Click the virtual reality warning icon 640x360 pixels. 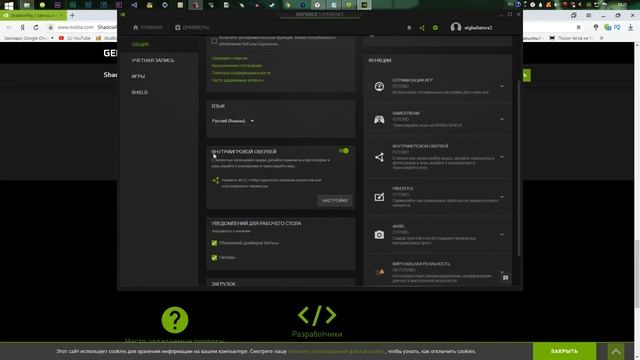380,272
